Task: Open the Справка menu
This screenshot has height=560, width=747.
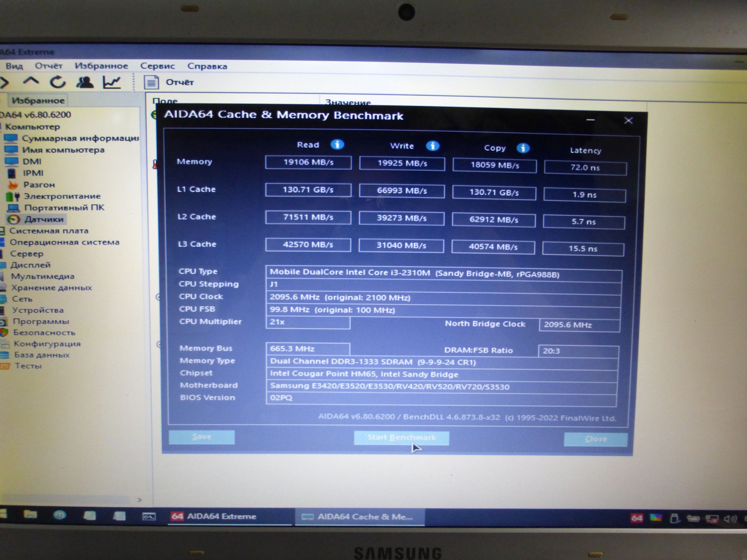Action: 207,66
